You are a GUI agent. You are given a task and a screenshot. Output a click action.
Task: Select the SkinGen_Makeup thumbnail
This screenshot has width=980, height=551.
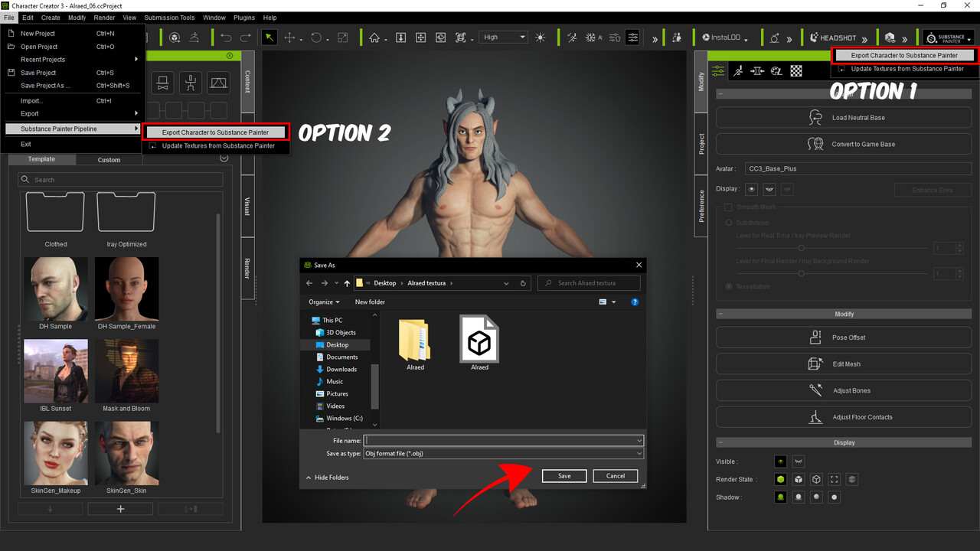click(56, 454)
